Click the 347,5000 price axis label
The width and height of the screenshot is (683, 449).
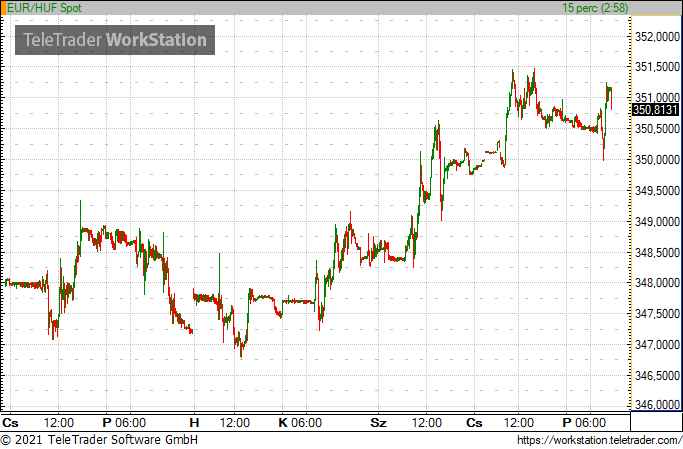pyautogui.click(x=657, y=314)
